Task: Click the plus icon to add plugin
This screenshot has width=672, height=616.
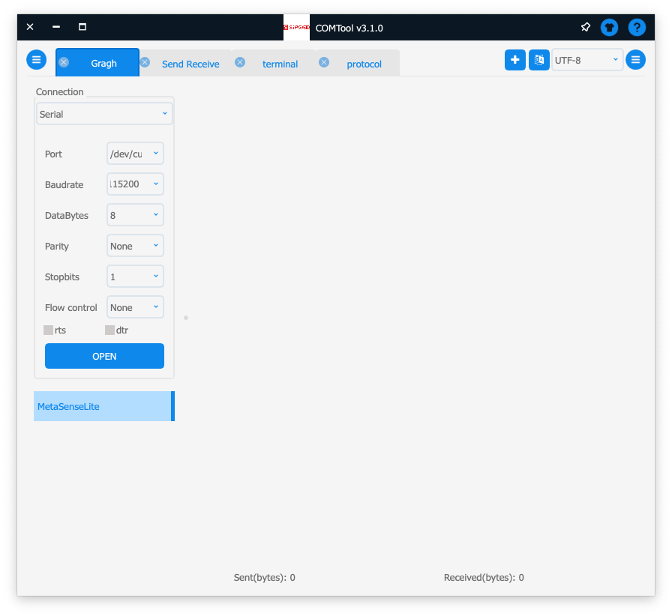Action: (514, 60)
